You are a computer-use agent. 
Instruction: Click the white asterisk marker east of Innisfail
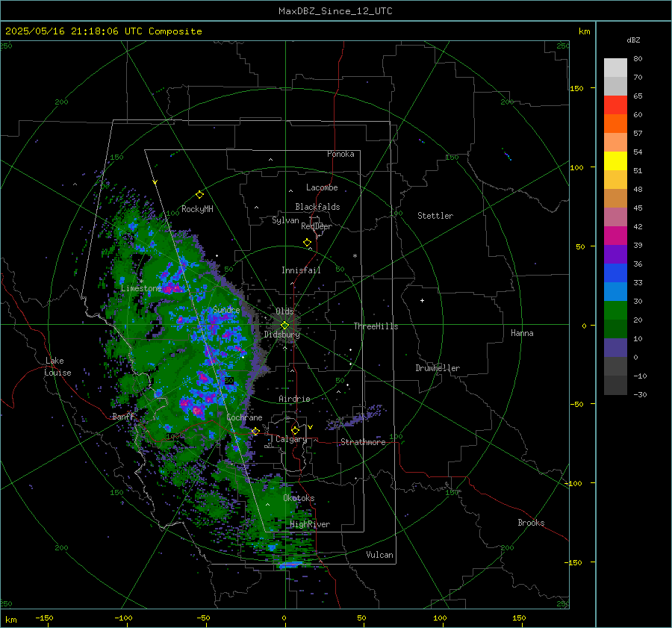355,256
